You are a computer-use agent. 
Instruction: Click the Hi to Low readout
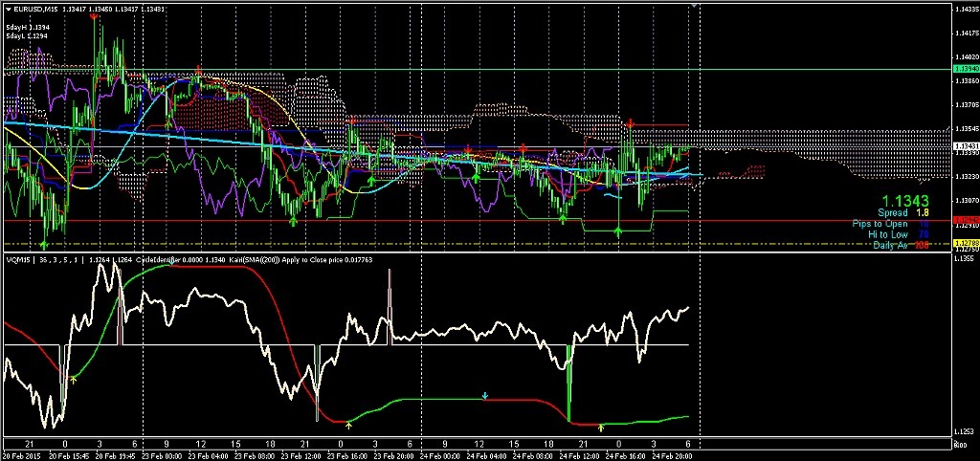pos(898,234)
